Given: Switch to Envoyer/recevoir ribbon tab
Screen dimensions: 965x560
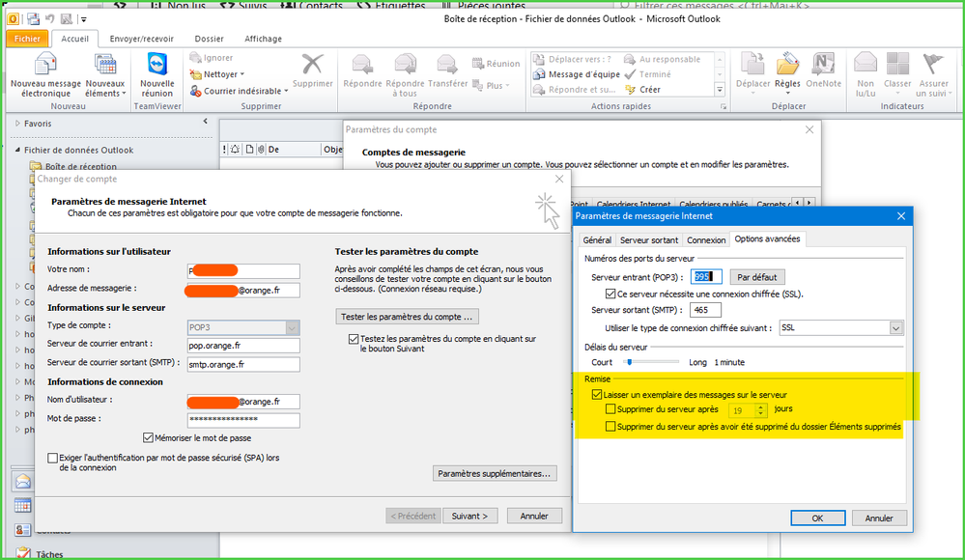Looking at the screenshot, I should point(142,39).
